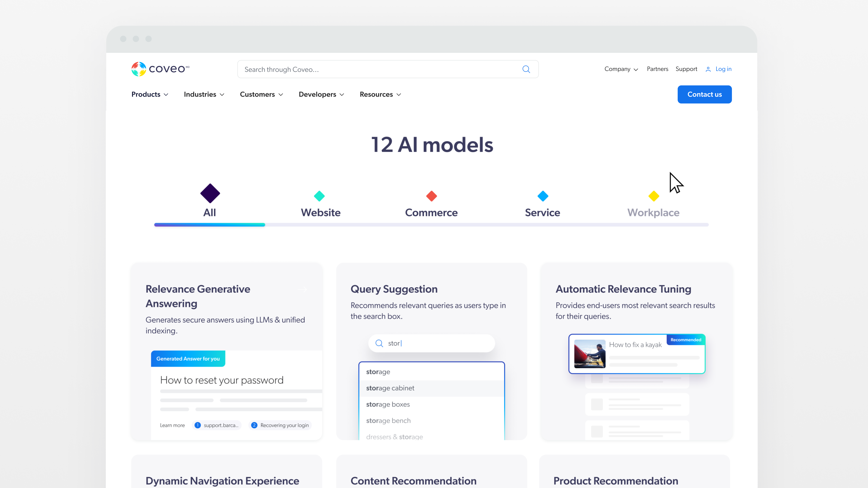868x488 pixels.
Task: Click the Contact us button
Action: (x=705, y=94)
